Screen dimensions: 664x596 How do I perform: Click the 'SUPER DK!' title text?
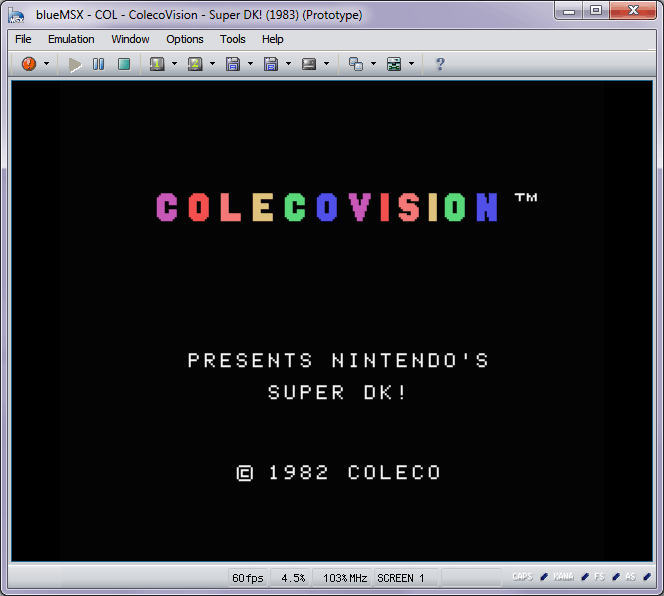click(x=337, y=392)
